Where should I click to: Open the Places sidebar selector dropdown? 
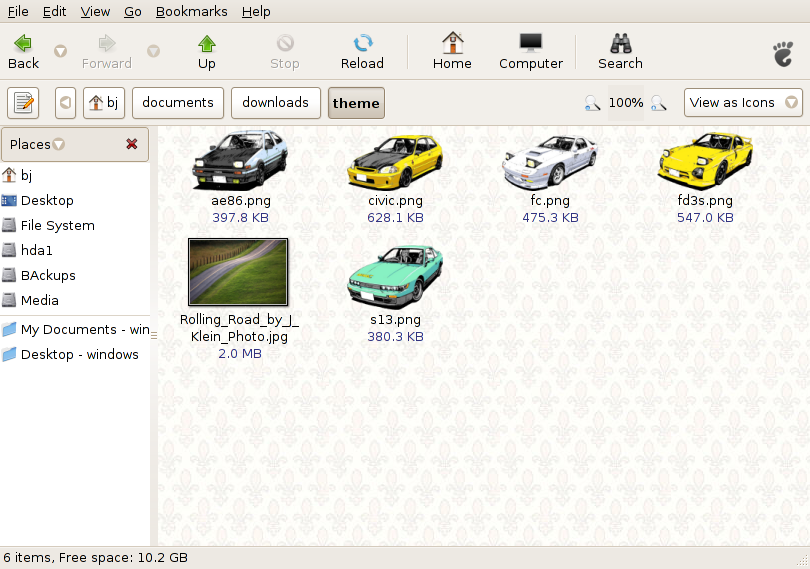click(x=37, y=144)
